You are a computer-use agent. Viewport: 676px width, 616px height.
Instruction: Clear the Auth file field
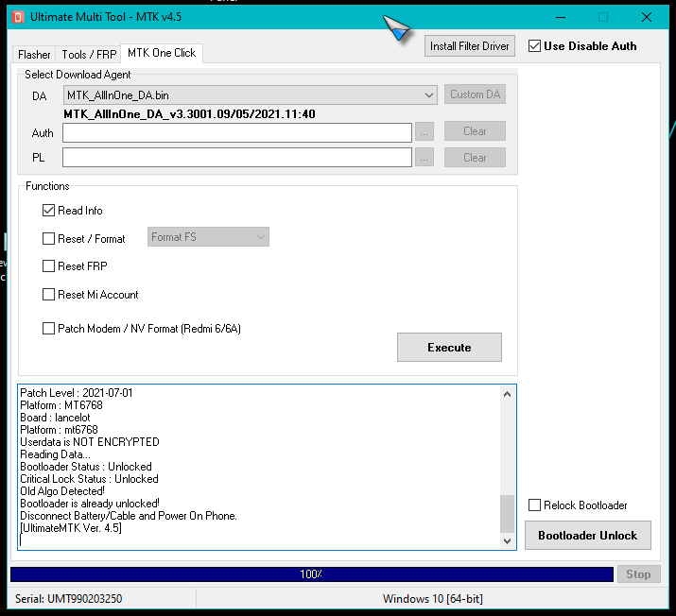point(476,131)
